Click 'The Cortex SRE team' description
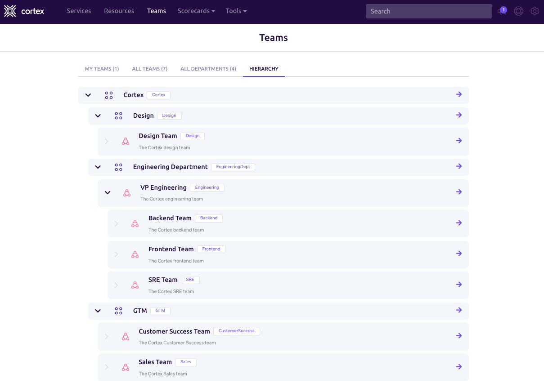The width and height of the screenshot is (544, 392). (x=171, y=291)
